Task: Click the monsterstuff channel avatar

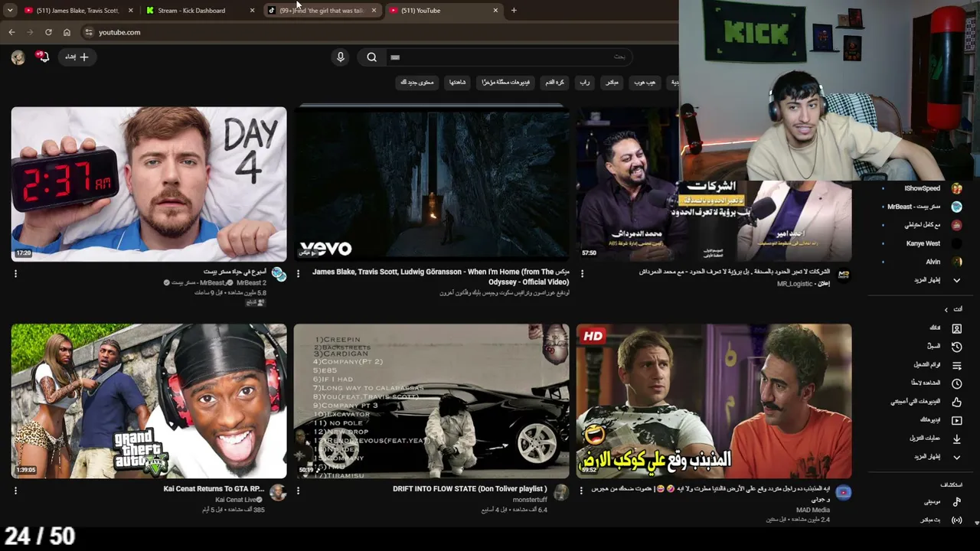Action: click(561, 492)
